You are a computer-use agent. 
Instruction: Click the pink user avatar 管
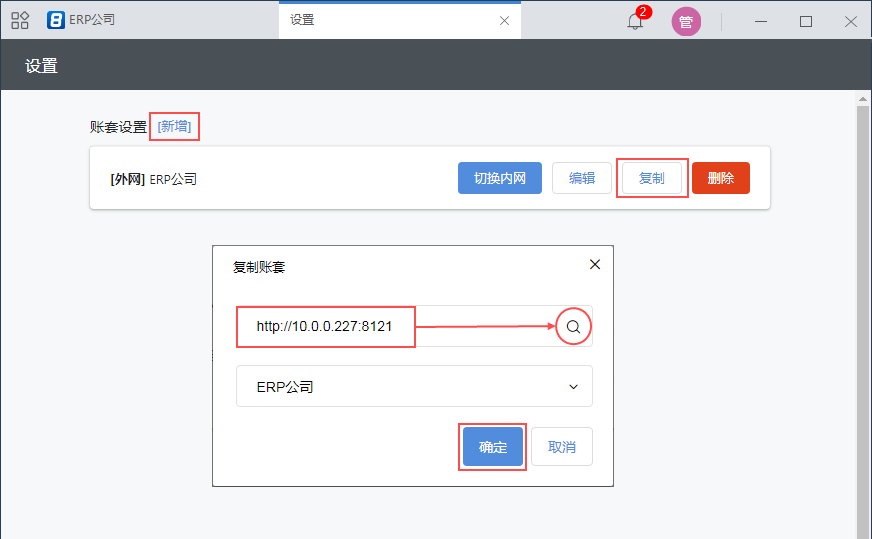(686, 21)
